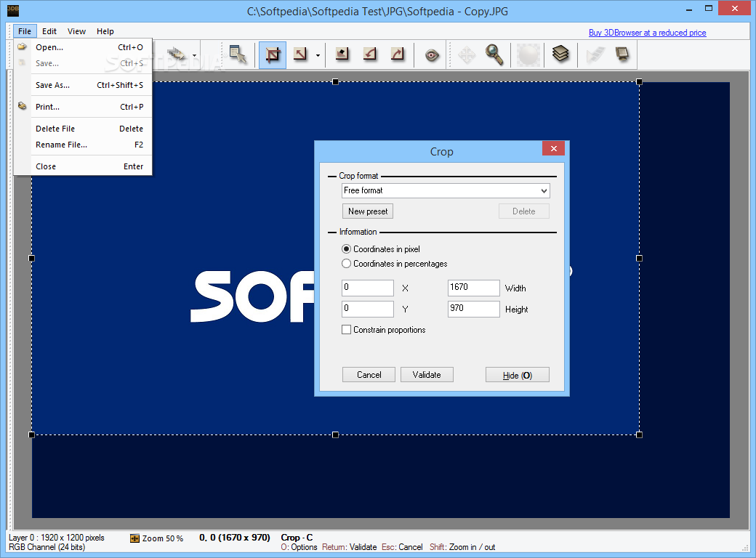Click the full screen monitor icon
The width and height of the screenshot is (756, 558).
(x=622, y=54)
